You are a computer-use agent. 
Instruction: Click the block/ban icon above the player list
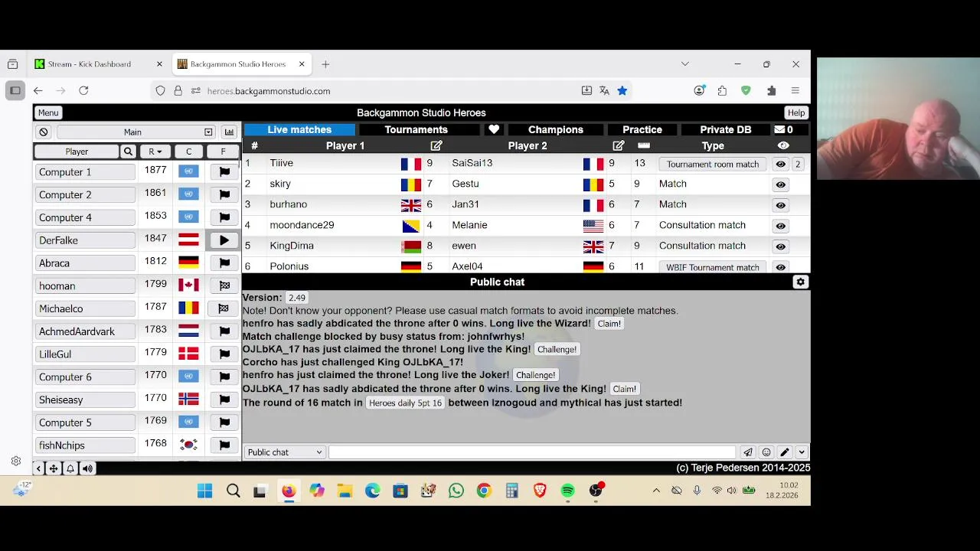44,132
